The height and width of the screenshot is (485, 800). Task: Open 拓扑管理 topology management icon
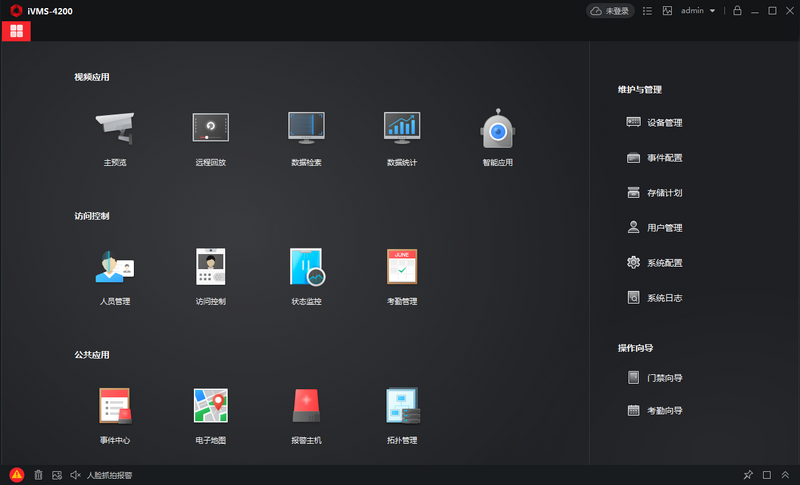click(x=402, y=405)
